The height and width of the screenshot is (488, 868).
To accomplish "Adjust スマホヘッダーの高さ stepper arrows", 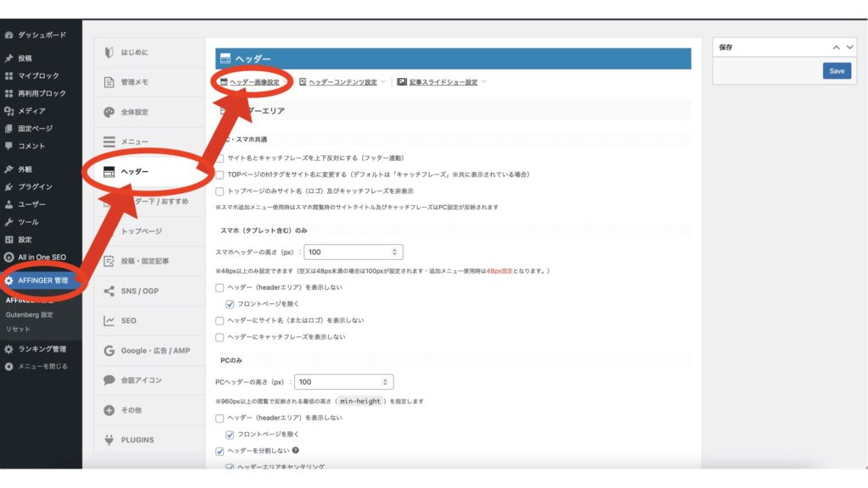I will click(x=394, y=252).
